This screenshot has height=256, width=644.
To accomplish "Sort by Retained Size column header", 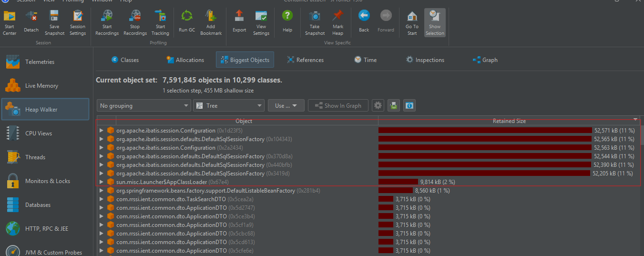I will point(509,121).
